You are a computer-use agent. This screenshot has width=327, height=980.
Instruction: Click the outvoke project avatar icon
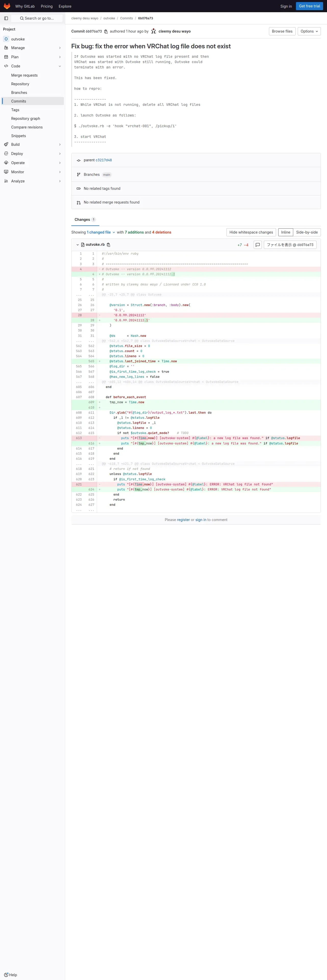pos(6,39)
